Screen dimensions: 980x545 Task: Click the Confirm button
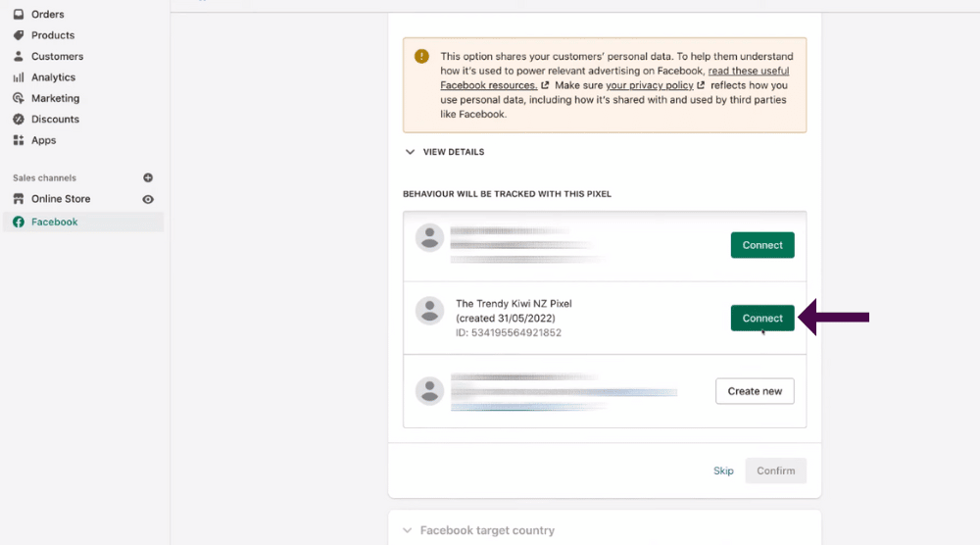(x=775, y=471)
